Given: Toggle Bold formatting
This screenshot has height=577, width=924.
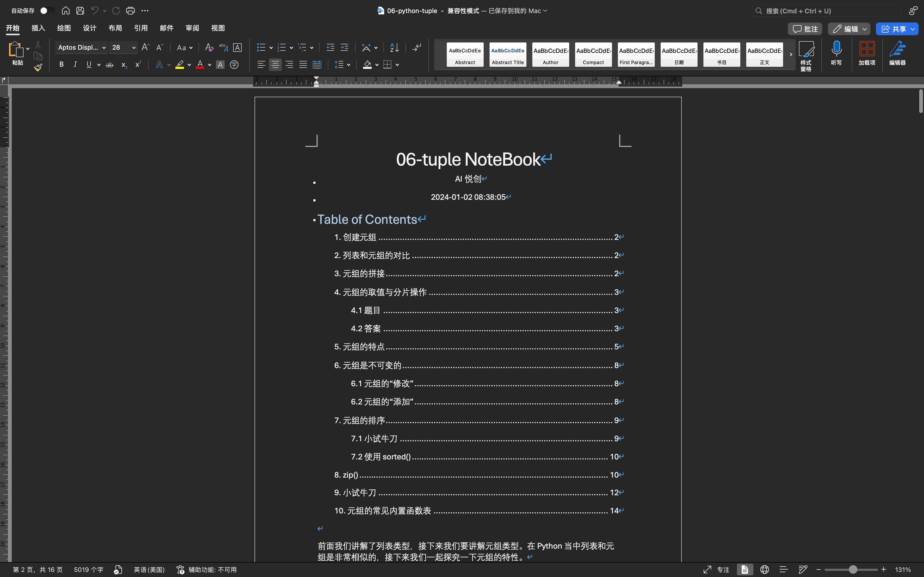Looking at the screenshot, I should coord(61,64).
